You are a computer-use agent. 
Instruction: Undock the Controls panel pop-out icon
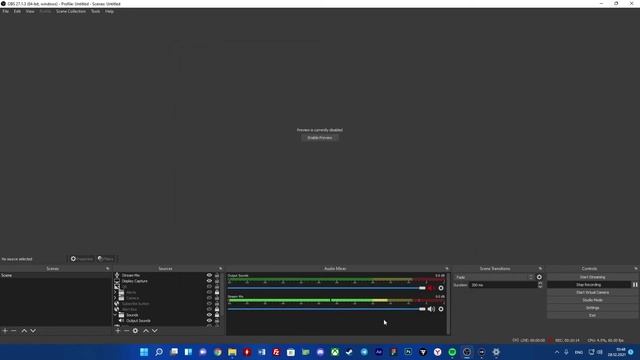click(x=636, y=269)
